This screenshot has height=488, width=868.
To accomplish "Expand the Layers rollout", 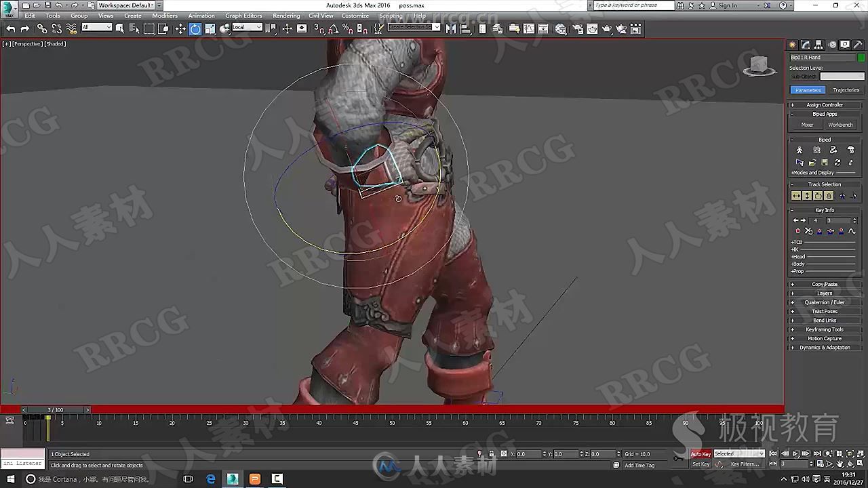I will (825, 293).
